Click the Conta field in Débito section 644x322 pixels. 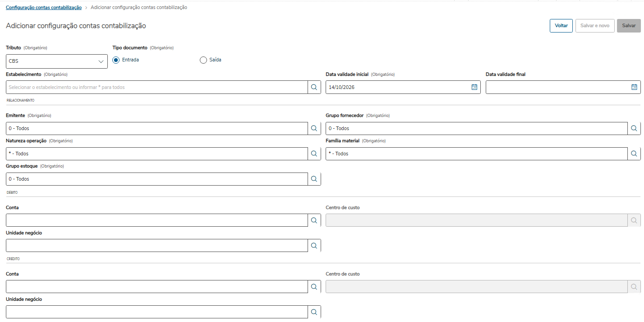coord(157,220)
